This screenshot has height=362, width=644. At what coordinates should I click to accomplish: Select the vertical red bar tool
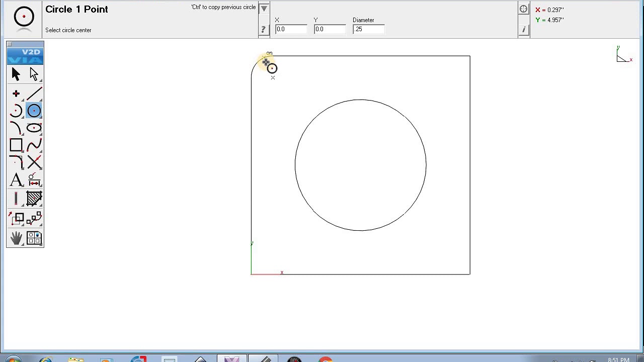[x=16, y=199]
